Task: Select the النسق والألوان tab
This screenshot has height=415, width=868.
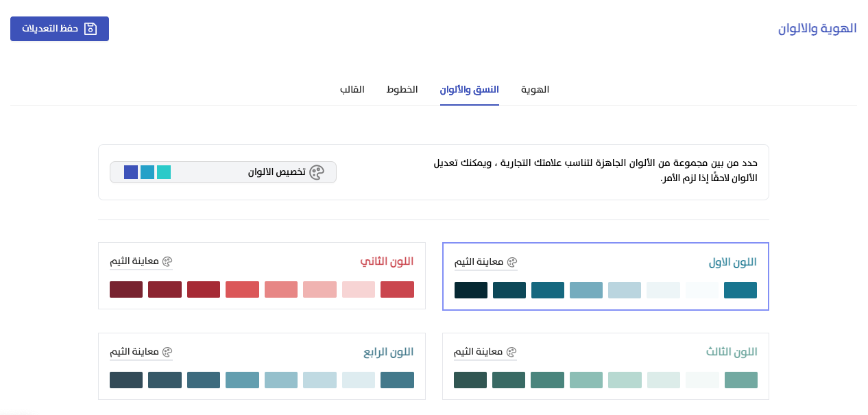Action: [x=469, y=90]
